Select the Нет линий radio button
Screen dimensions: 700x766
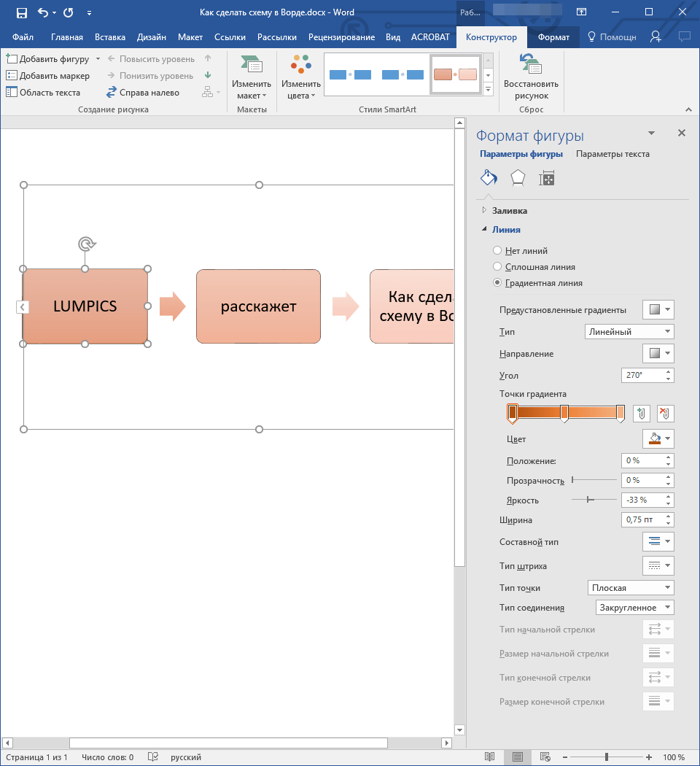[497, 250]
